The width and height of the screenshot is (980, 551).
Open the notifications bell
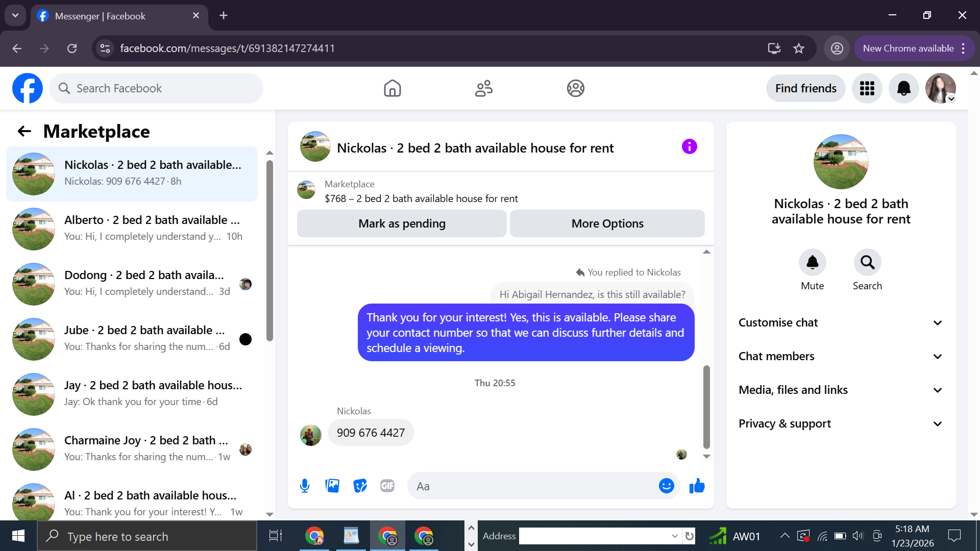[903, 88]
